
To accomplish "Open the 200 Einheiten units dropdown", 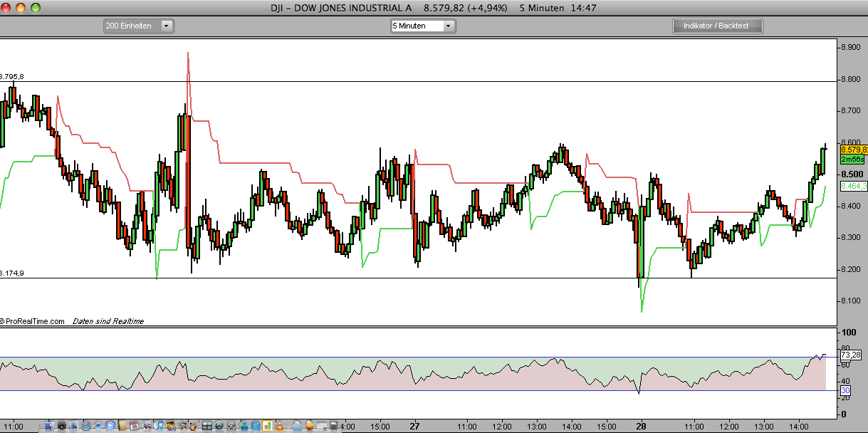I will 139,26.
